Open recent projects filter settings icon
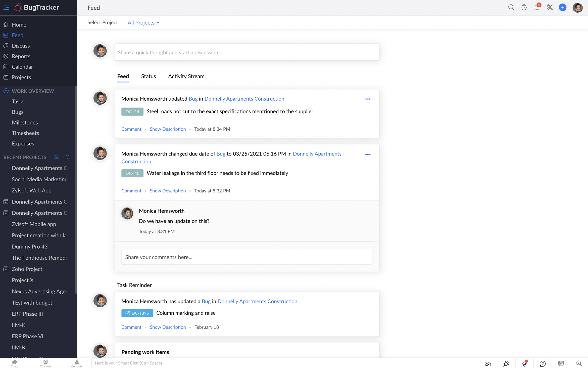This screenshot has width=588, height=368. 56,157
